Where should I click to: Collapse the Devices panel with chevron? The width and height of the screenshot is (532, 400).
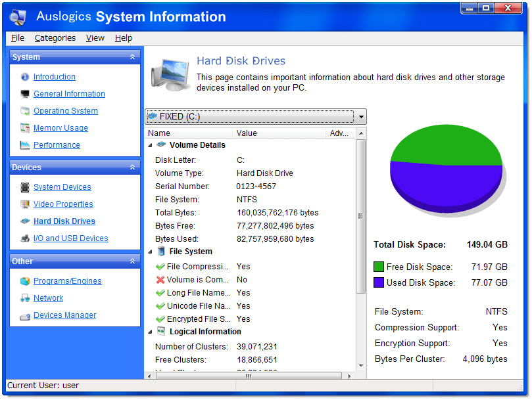[133, 167]
